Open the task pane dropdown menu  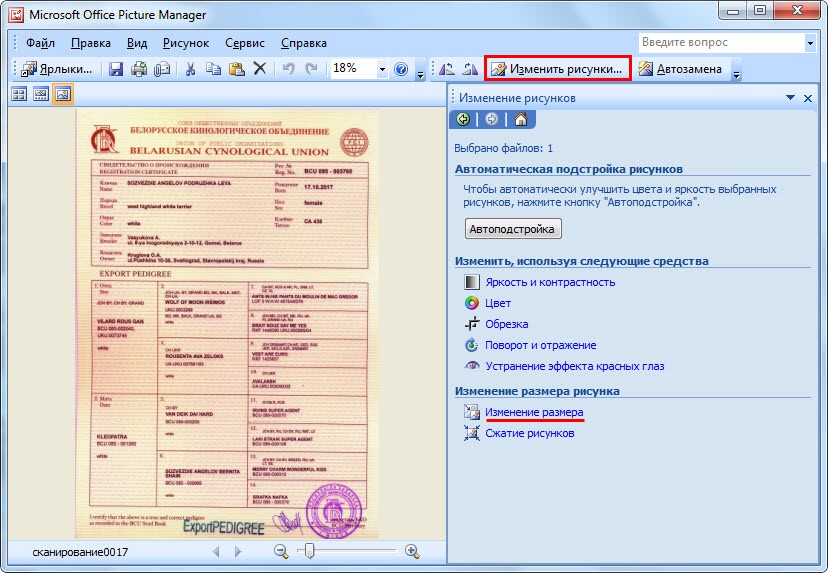click(791, 98)
